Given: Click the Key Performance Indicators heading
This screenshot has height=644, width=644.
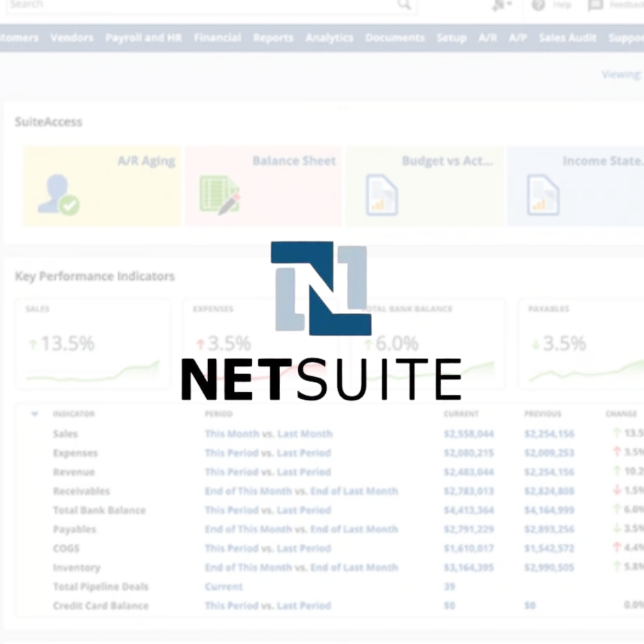Looking at the screenshot, I should pyautogui.click(x=95, y=276).
